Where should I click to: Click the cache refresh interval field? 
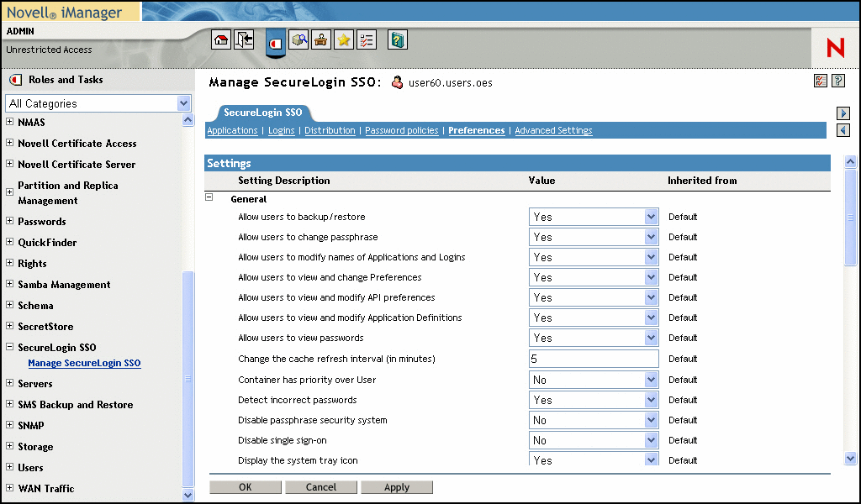tap(594, 359)
